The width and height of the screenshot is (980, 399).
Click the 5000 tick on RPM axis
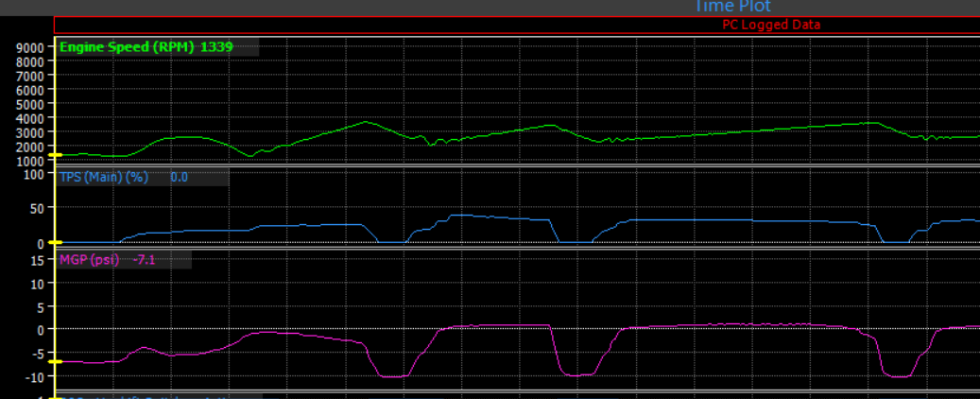(x=30, y=104)
